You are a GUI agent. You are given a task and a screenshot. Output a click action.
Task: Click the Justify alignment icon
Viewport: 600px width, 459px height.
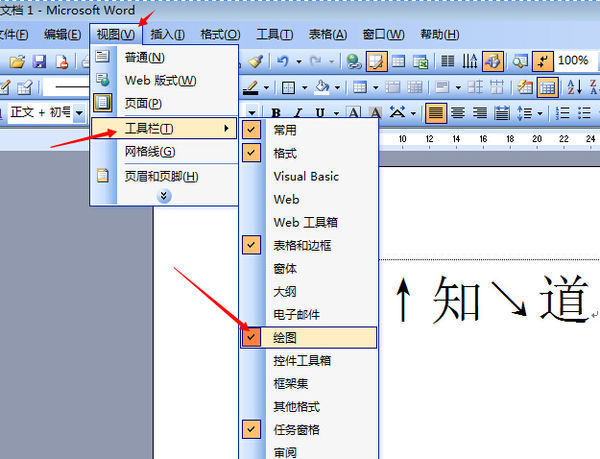pos(436,113)
